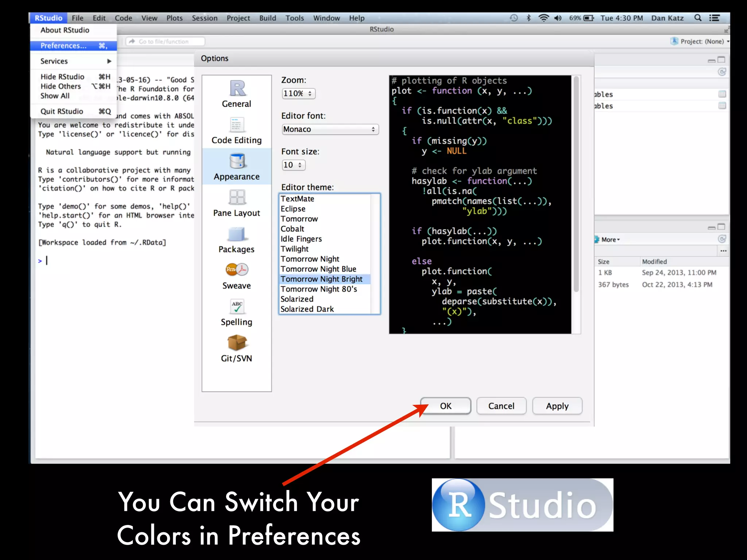This screenshot has height=560, width=747.
Task: Select the Solarized Dark editor theme
Action: [x=307, y=309]
